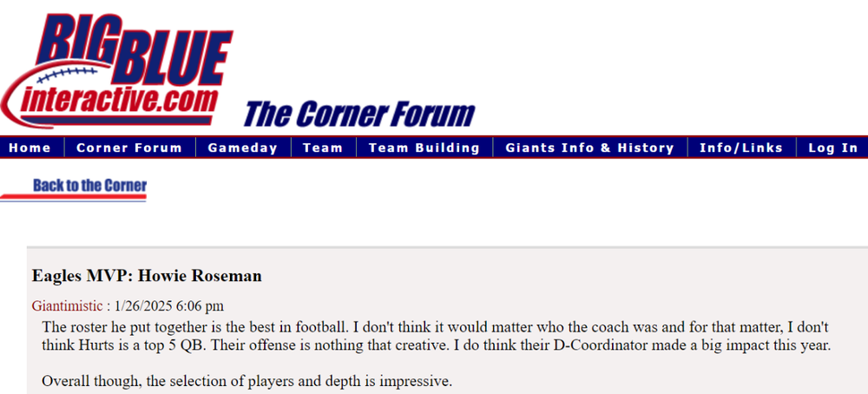Open the Team Building menu
868x394 pixels.
424,148
